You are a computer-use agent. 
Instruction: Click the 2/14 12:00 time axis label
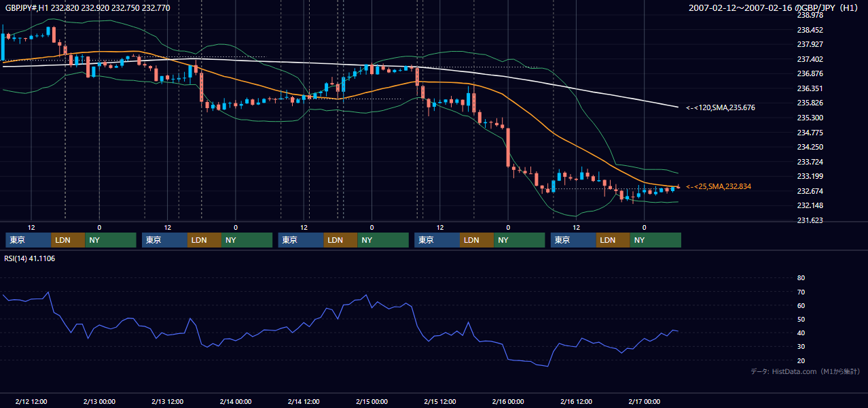304,401
